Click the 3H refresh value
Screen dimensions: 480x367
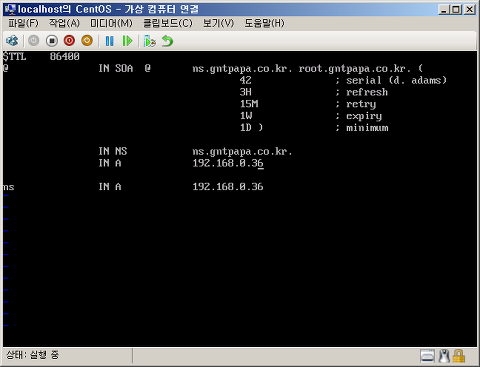click(246, 92)
